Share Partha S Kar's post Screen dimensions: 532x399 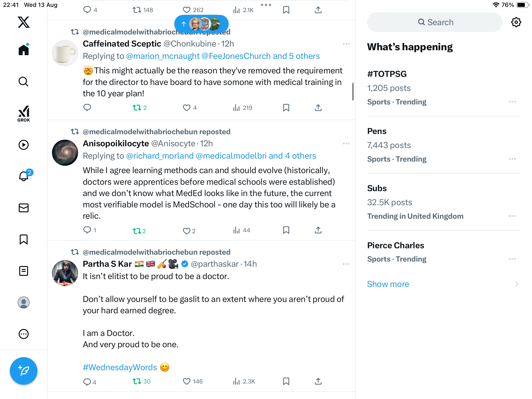pyautogui.click(x=318, y=381)
